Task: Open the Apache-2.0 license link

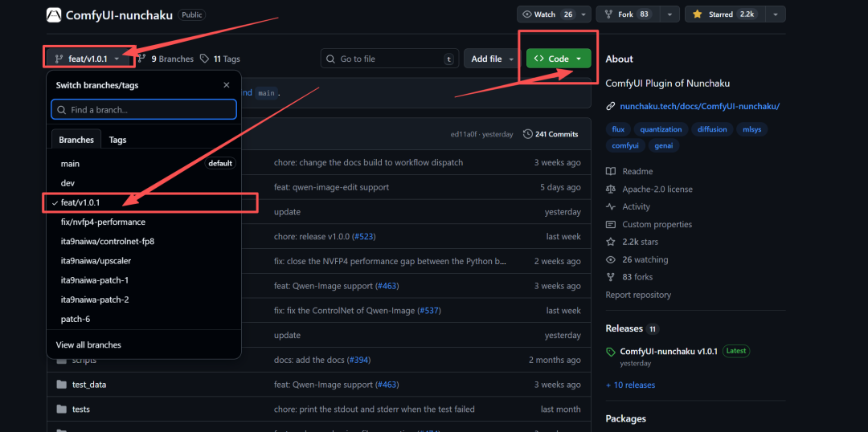Action: pos(649,190)
